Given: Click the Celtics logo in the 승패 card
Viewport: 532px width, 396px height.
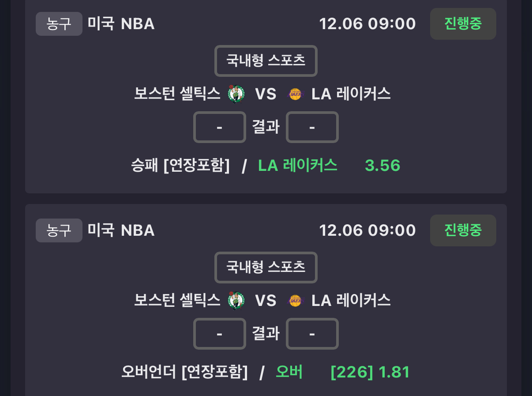Looking at the screenshot, I should [236, 94].
